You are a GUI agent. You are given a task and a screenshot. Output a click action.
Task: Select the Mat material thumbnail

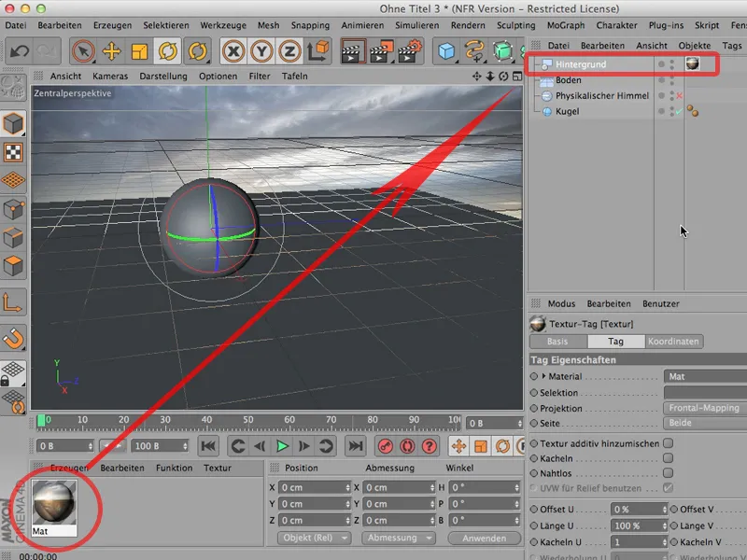[54, 502]
